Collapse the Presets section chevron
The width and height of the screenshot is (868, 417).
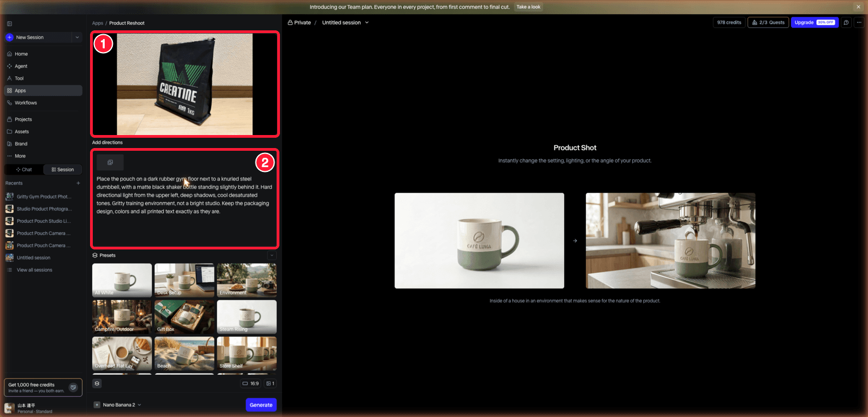272,255
